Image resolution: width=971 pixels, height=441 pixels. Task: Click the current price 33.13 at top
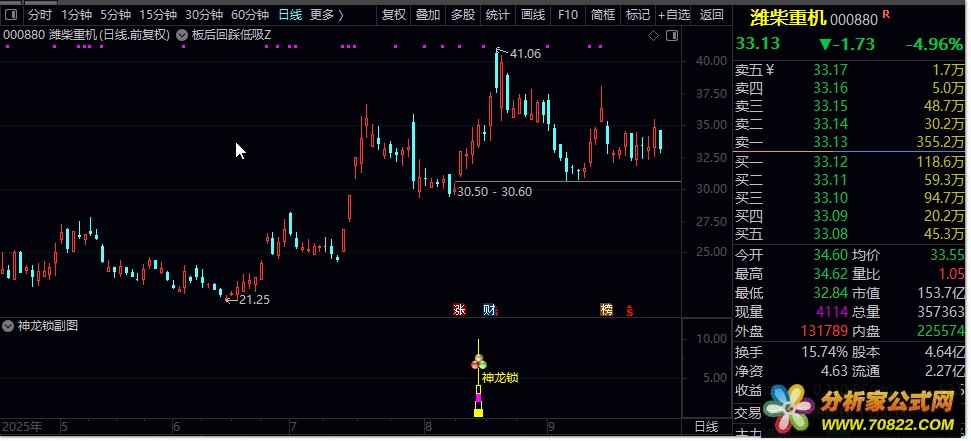(757, 44)
